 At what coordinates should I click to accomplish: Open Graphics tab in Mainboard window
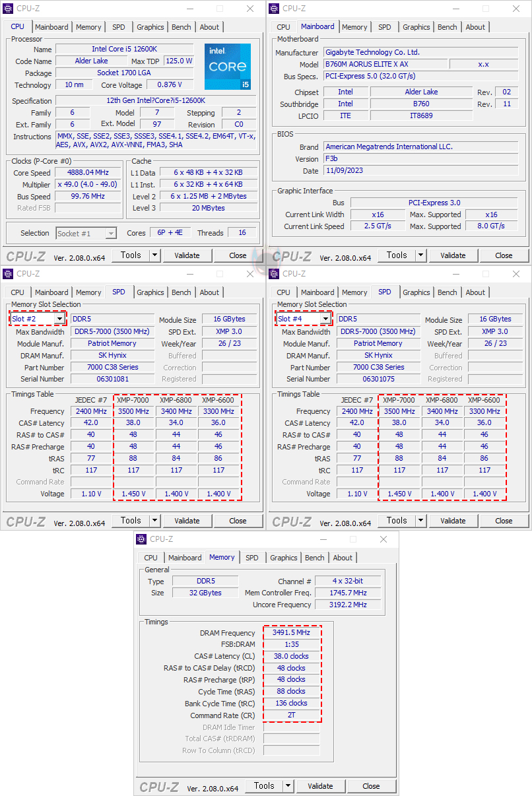click(416, 27)
